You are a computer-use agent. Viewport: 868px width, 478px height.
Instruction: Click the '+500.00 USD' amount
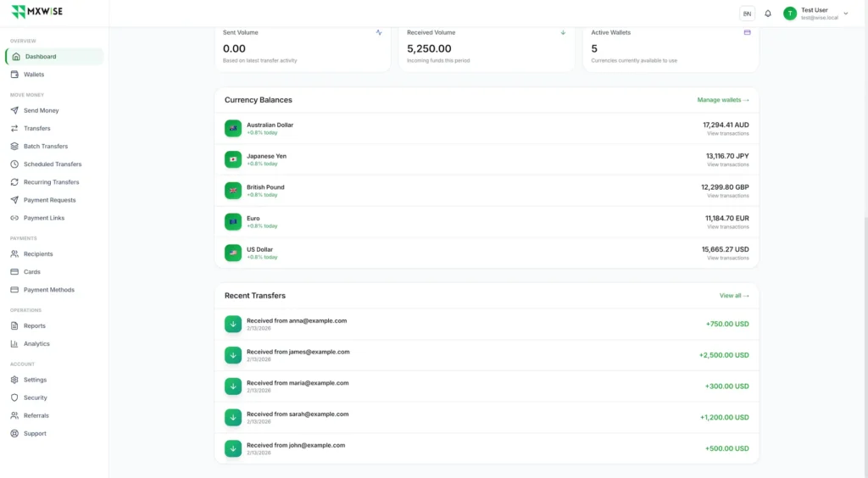[726, 448]
